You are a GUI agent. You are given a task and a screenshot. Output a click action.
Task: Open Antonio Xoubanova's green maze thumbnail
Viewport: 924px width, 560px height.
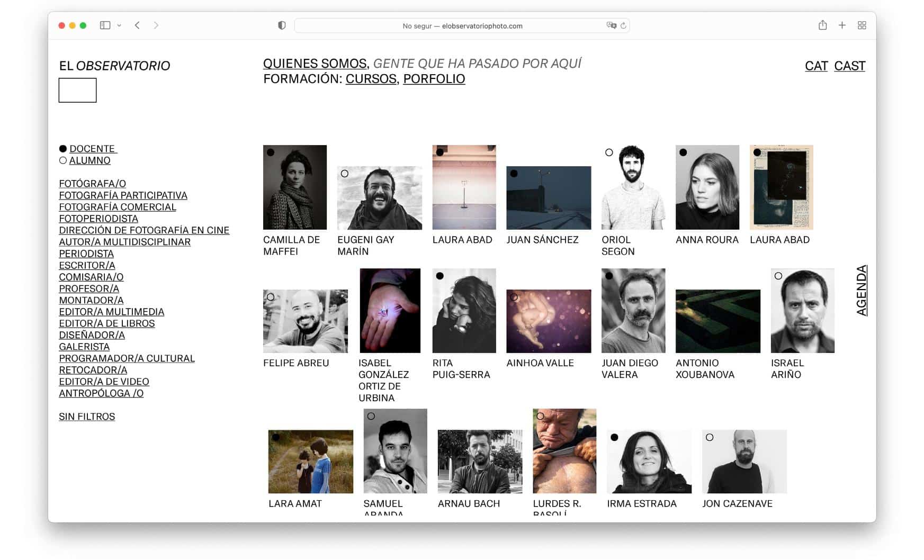click(x=718, y=321)
